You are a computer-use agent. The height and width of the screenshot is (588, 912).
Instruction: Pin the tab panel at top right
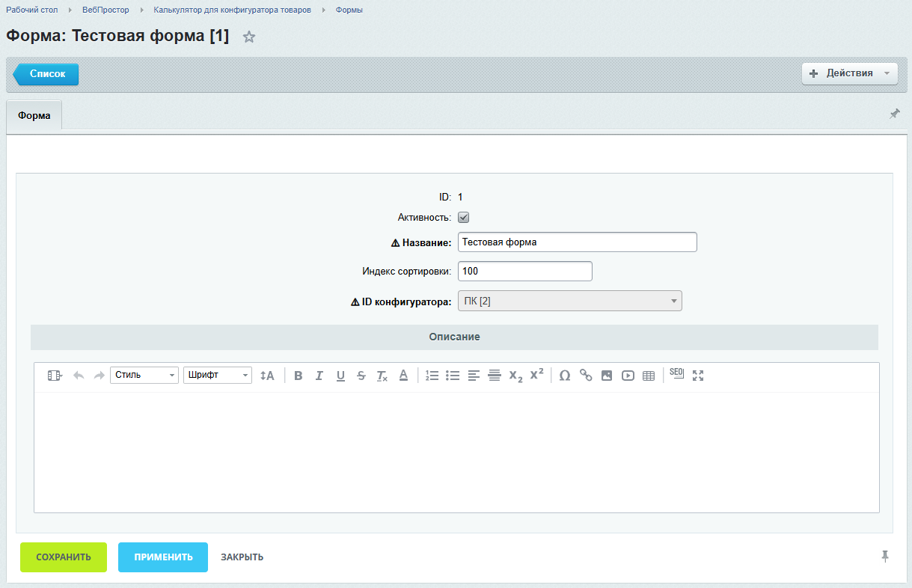[895, 114]
